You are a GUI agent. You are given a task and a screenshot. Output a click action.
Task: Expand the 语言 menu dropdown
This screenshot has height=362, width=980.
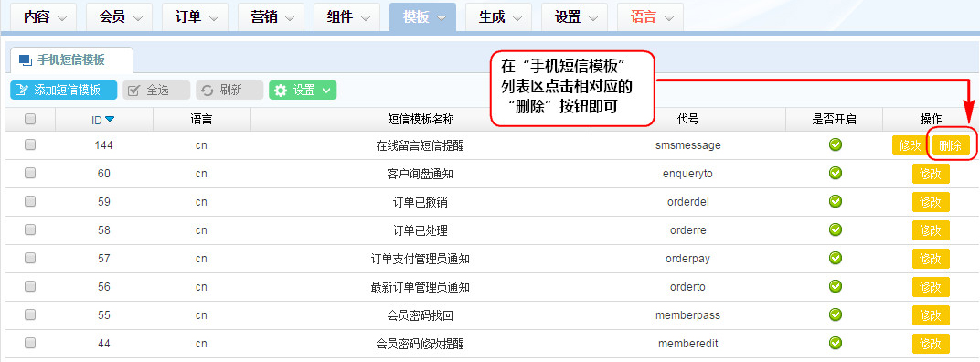tap(669, 18)
